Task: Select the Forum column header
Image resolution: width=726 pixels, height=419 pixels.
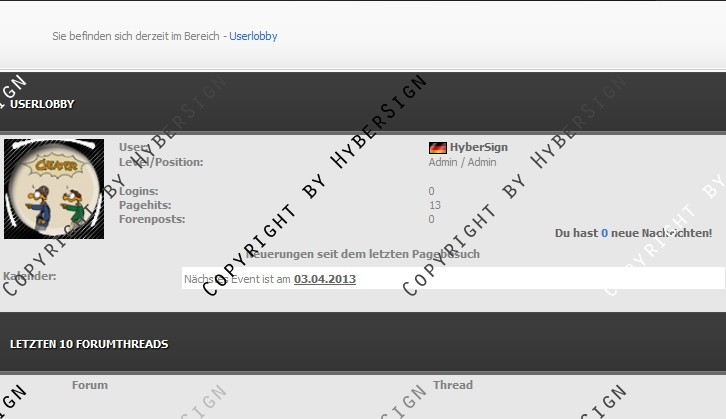Action: 90,385
